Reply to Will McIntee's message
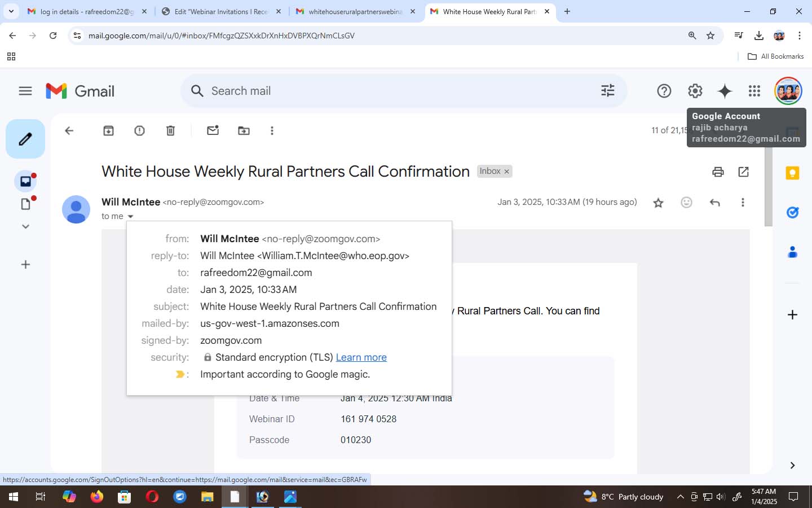The width and height of the screenshot is (812, 508). point(715,202)
